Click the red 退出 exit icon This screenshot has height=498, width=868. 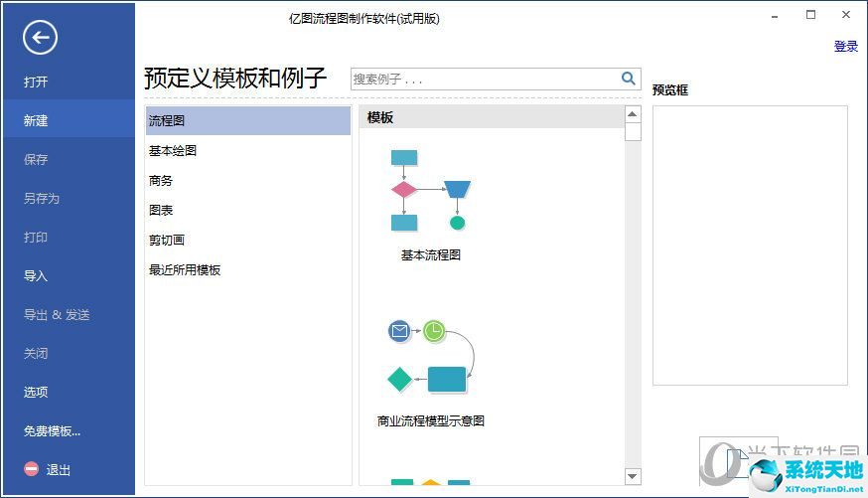click(x=32, y=469)
